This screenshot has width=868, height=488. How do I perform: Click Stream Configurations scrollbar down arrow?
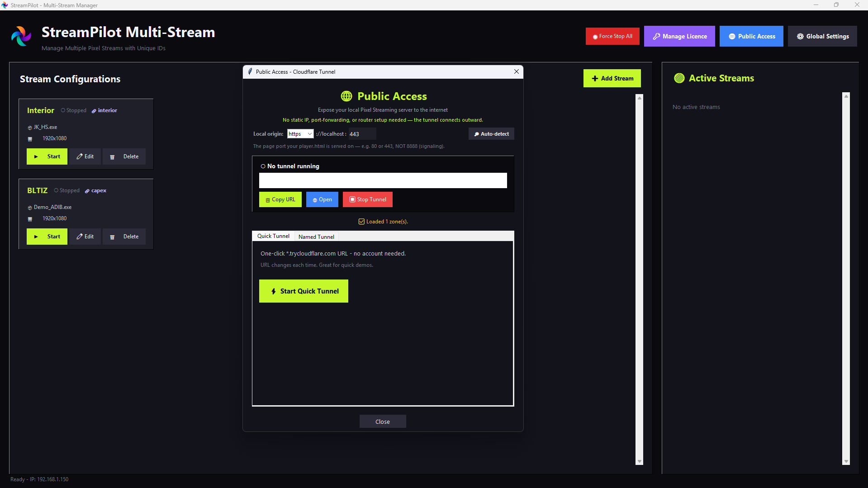(640, 461)
